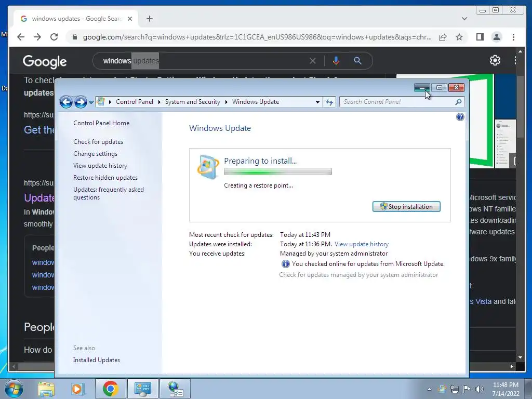The width and height of the screenshot is (532, 399).
Task: Open Action Center flag icon
Action: pos(467,389)
